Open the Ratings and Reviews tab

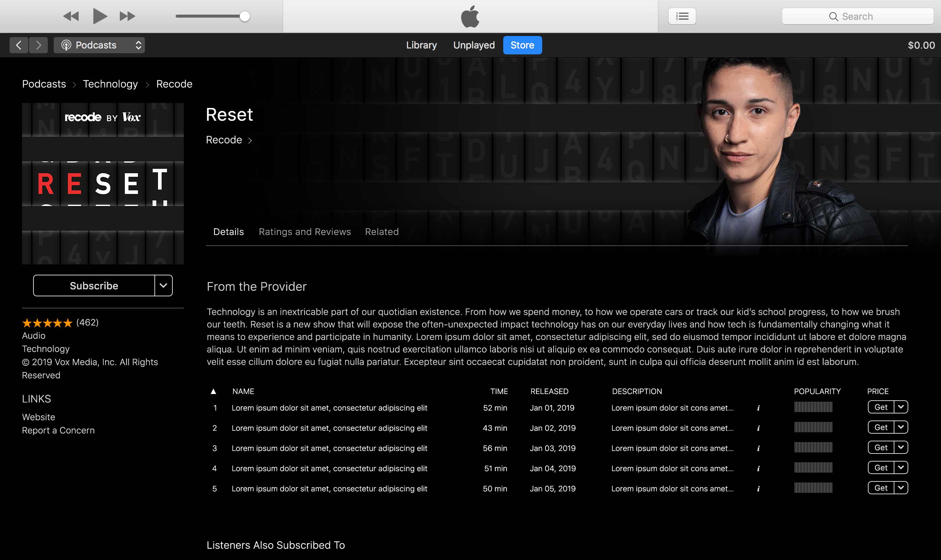tap(305, 232)
